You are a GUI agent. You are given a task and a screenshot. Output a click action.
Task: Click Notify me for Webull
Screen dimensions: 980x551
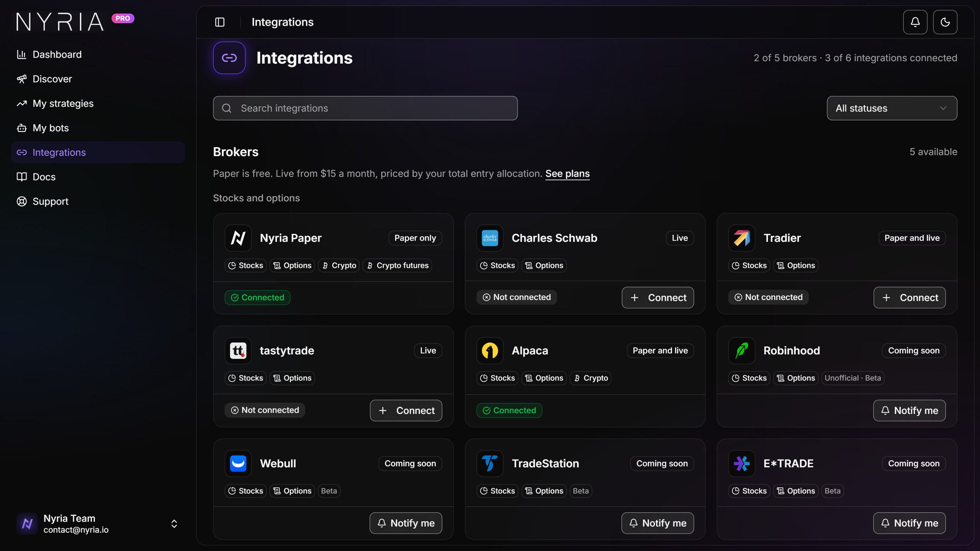pos(406,523)
